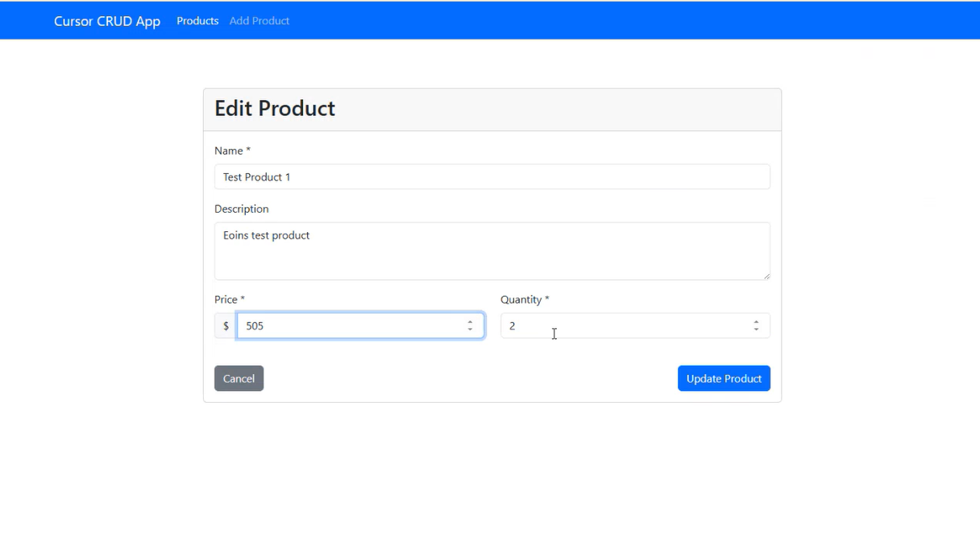980x556 pixels.
Task: Go to Add Product in navbar
Action: point(259,21)
